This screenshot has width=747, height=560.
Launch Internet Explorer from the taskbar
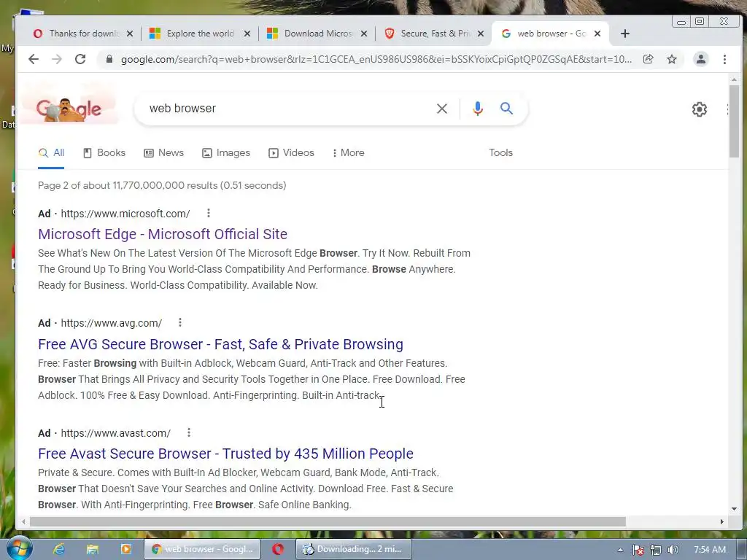coord(58,549)
